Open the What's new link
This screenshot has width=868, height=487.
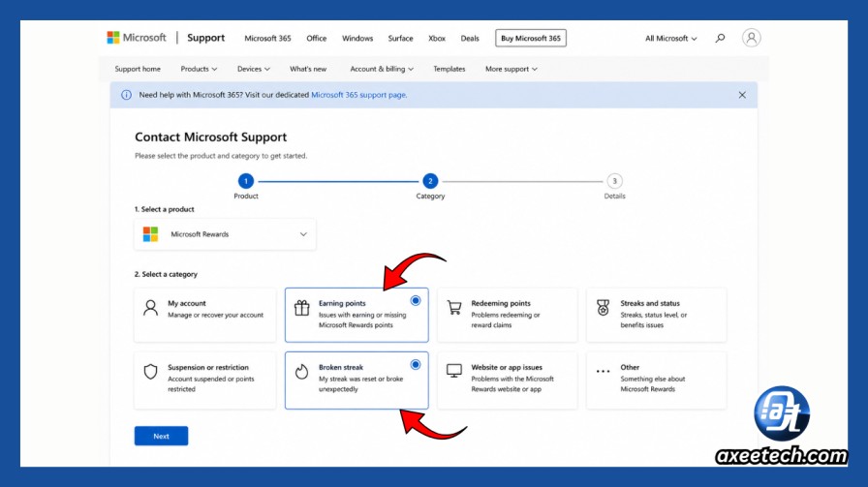(x=308, y=69)
